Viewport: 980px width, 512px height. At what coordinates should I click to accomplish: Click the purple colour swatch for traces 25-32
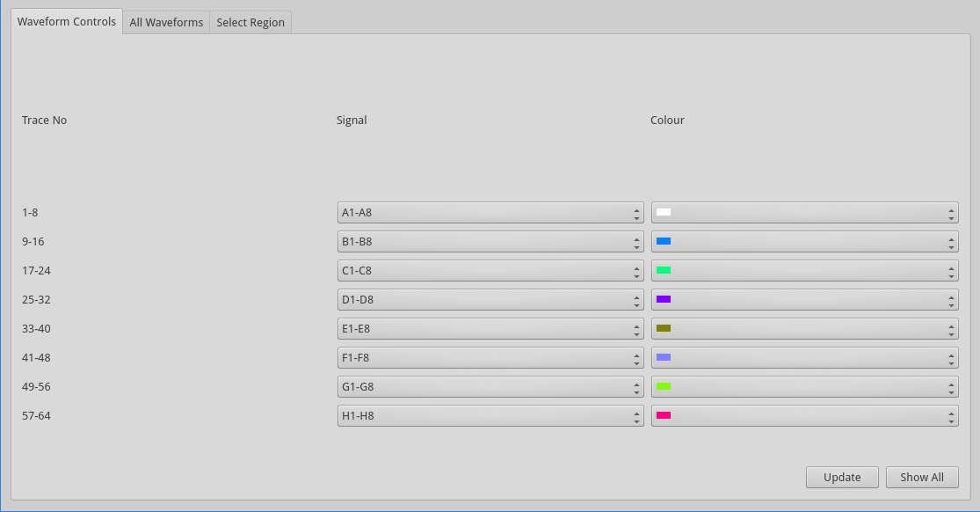pyautogui.click(x=664, y=300)
